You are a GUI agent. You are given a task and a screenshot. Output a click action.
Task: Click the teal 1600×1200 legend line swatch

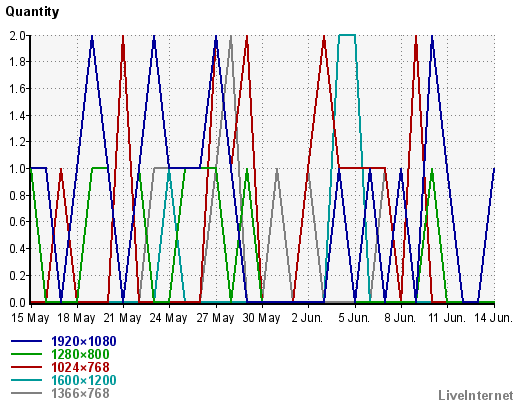[x=26, y=380]
